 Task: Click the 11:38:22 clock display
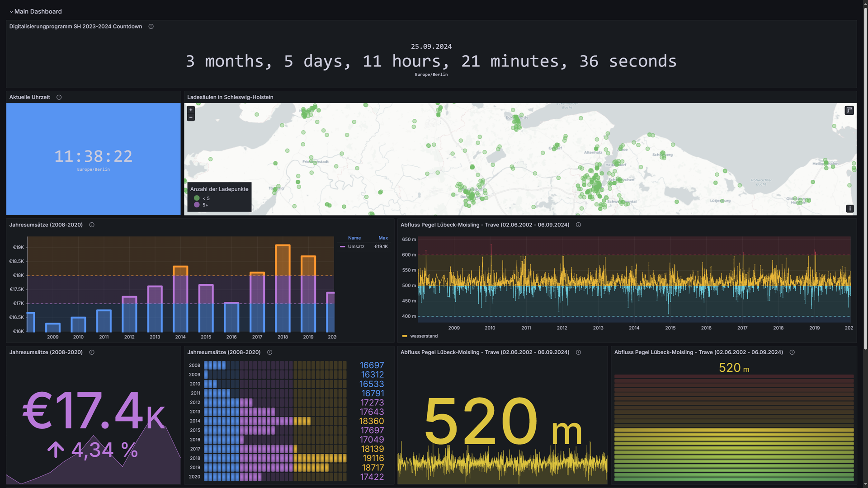click(x=93, y=156)
